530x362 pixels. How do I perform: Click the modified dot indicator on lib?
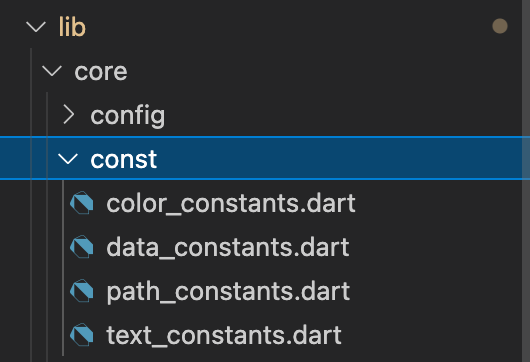point(500,26)
